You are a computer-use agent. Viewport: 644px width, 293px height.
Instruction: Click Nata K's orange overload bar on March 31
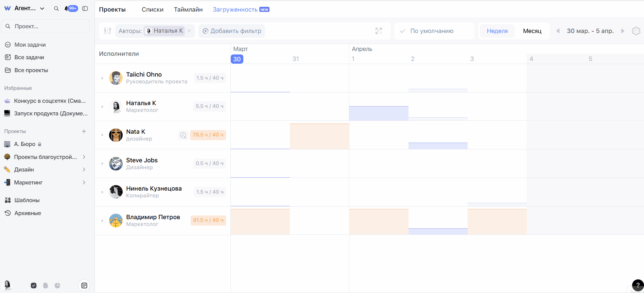pos(319,136)
